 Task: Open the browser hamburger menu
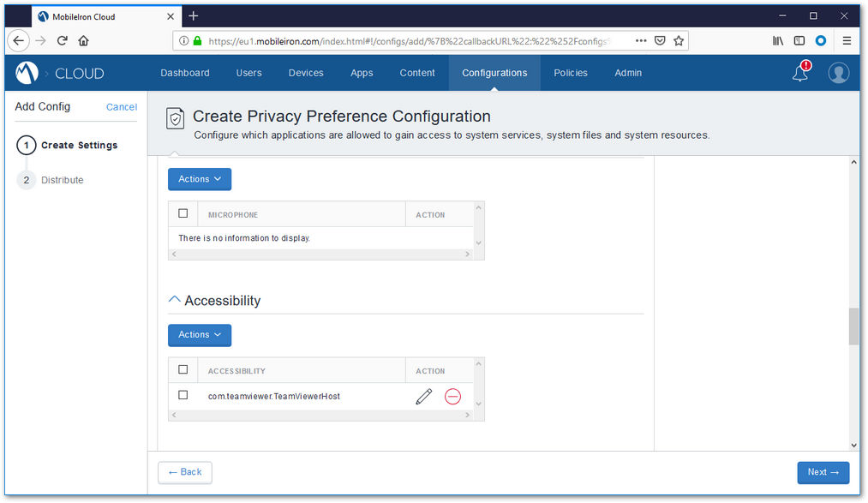click(847, 40)
